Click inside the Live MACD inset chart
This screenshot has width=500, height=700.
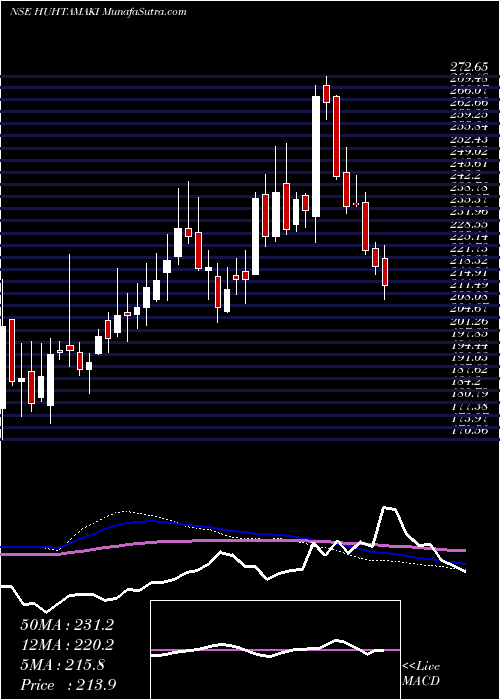275,650
